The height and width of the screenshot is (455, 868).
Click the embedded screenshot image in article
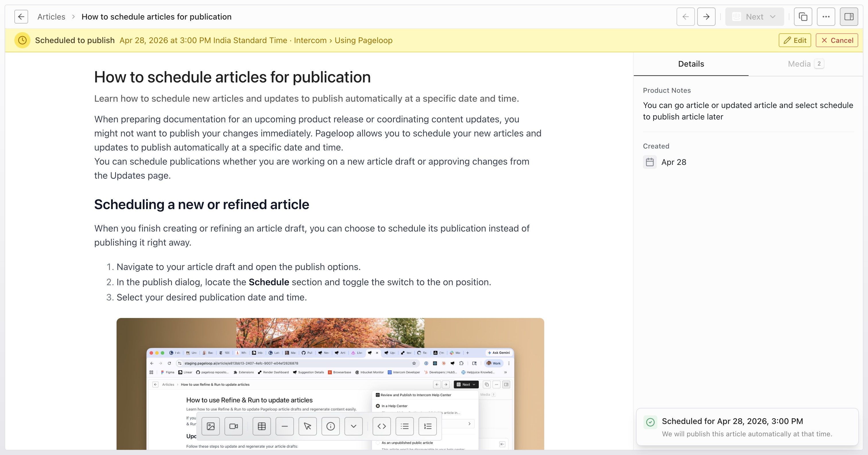(x=330, y=383)
